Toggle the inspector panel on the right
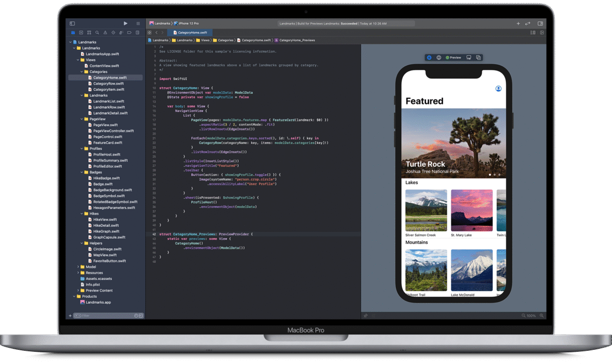The image size is (612, 364). [x=540, y=23]
